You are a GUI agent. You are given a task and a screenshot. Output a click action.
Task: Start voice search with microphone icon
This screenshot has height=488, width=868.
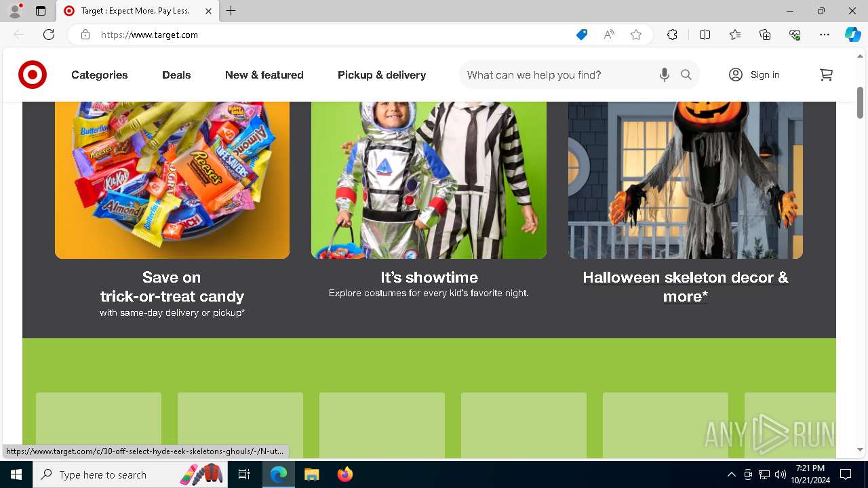pos(664,75)
